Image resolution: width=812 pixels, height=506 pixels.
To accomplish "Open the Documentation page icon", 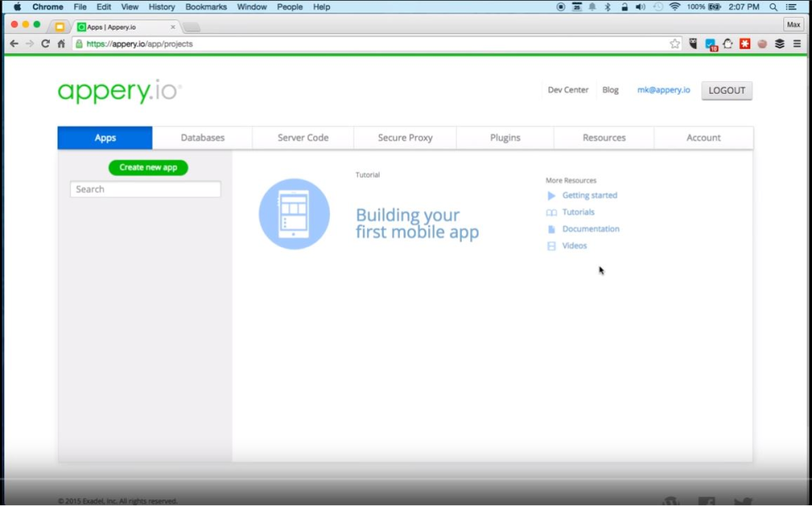I will point(551,228).
